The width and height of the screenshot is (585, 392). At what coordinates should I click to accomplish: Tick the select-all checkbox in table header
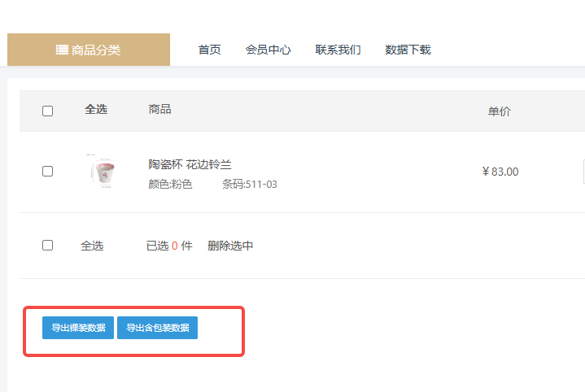(x=47, y=111)
